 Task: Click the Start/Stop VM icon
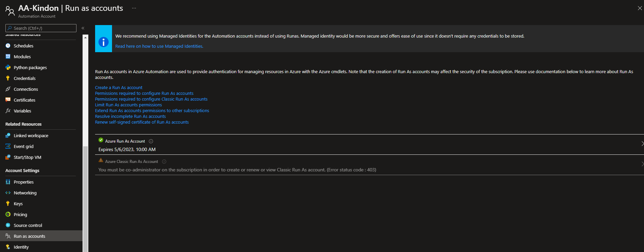8,157
